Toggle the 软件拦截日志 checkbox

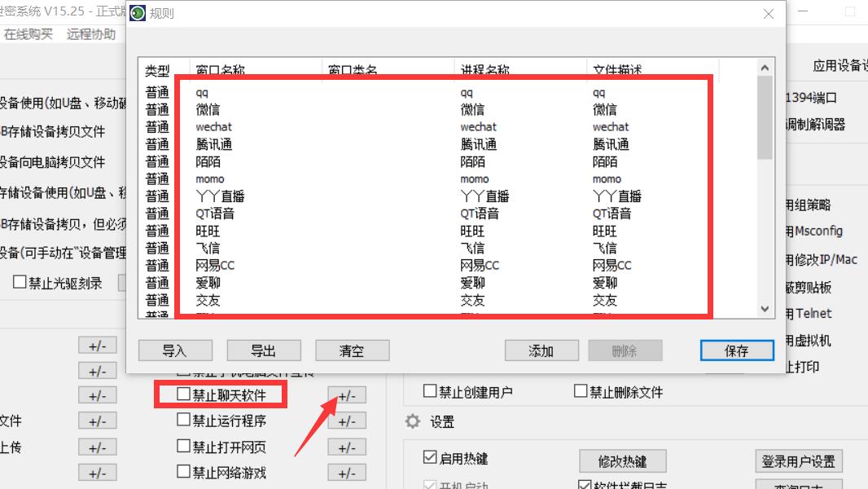pos(584,485)
